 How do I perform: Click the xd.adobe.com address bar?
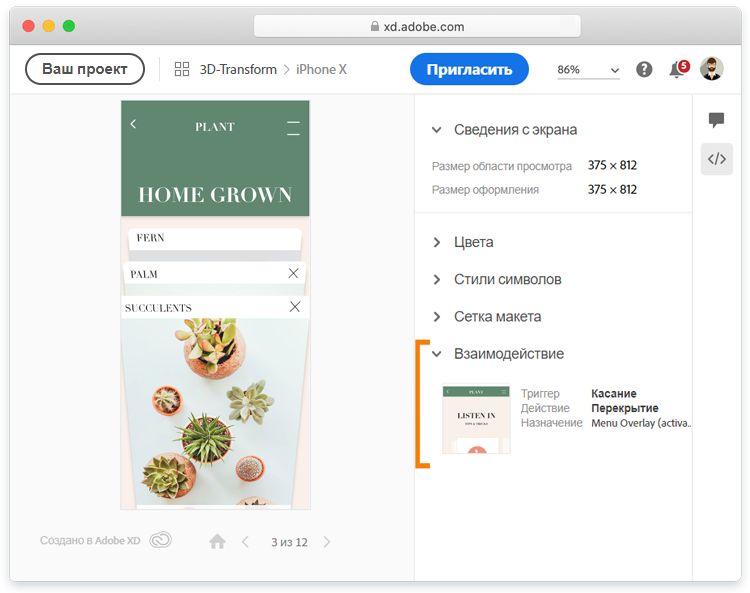pos(417,26)
